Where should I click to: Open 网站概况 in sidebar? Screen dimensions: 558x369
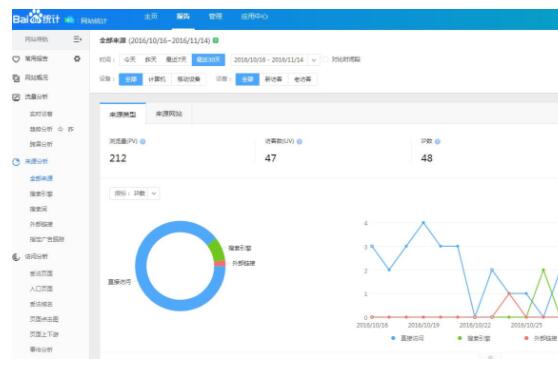tap(36, 78)
